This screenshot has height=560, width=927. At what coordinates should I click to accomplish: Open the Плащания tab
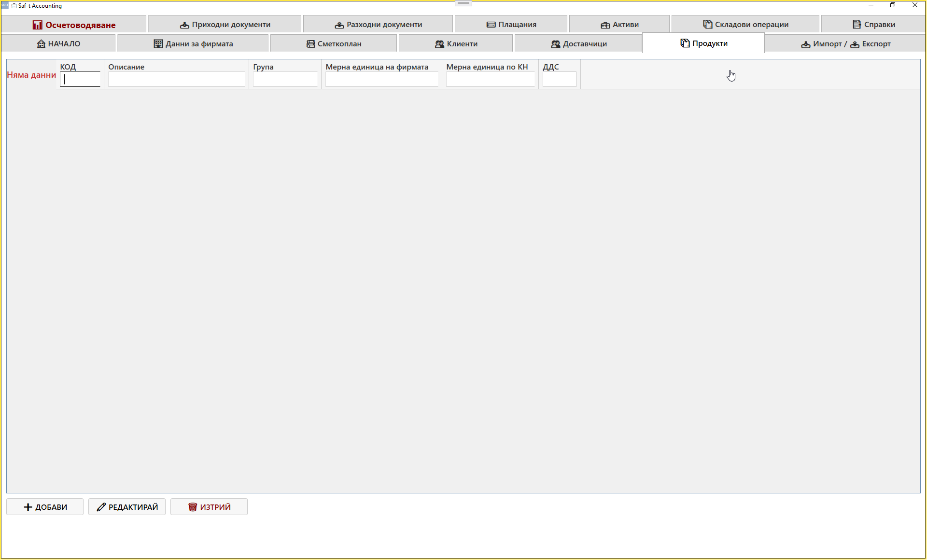click(x=511, y=24)
